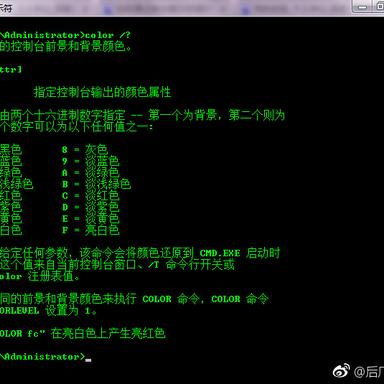Click the 'ORLEVEL 设置为 1。' line
The image size is (384, 384).
48,311
